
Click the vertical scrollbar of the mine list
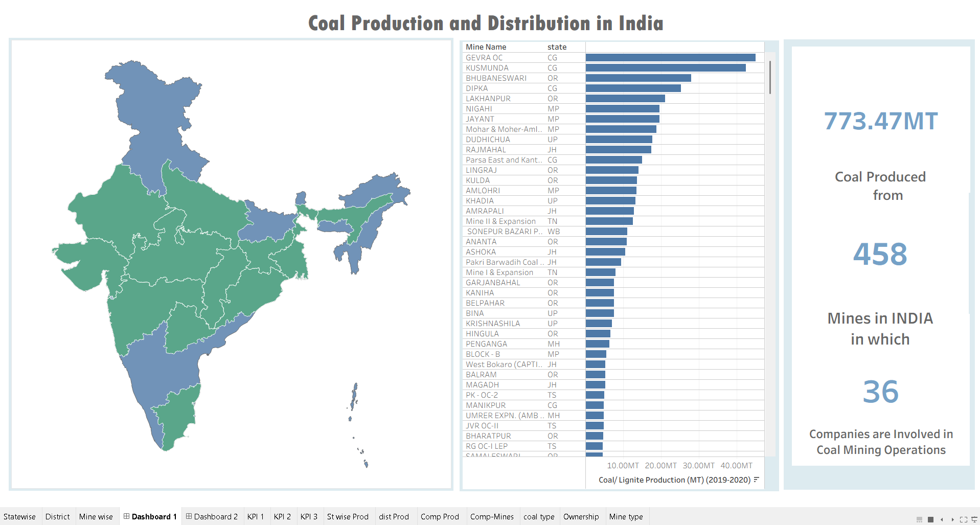pos(770,77)
